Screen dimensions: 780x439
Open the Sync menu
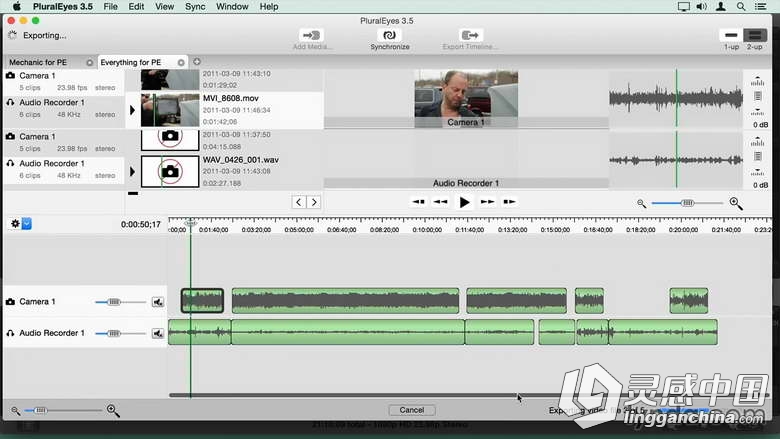(195, 6)
